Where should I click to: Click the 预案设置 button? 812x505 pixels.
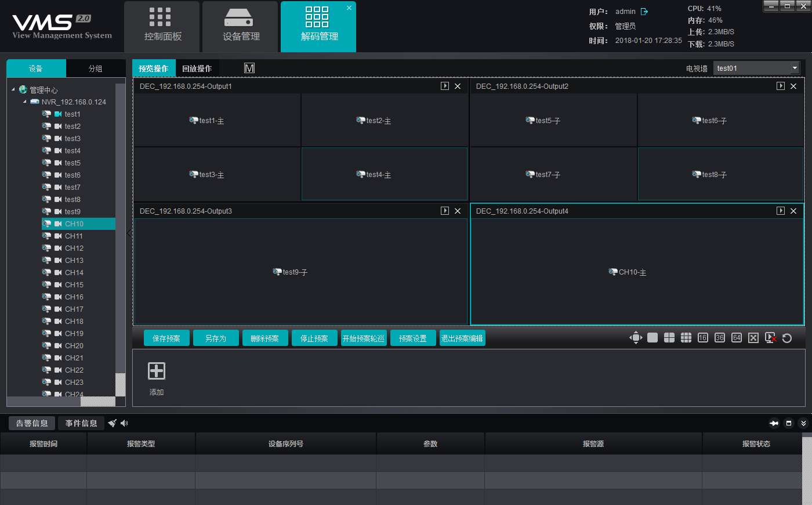point(413,338)
